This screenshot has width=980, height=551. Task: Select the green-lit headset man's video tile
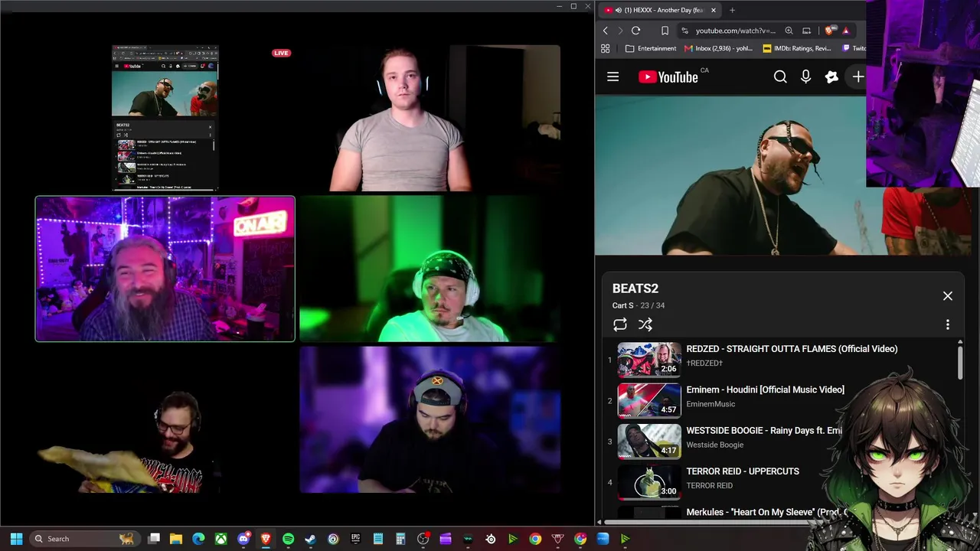point(430,269)
